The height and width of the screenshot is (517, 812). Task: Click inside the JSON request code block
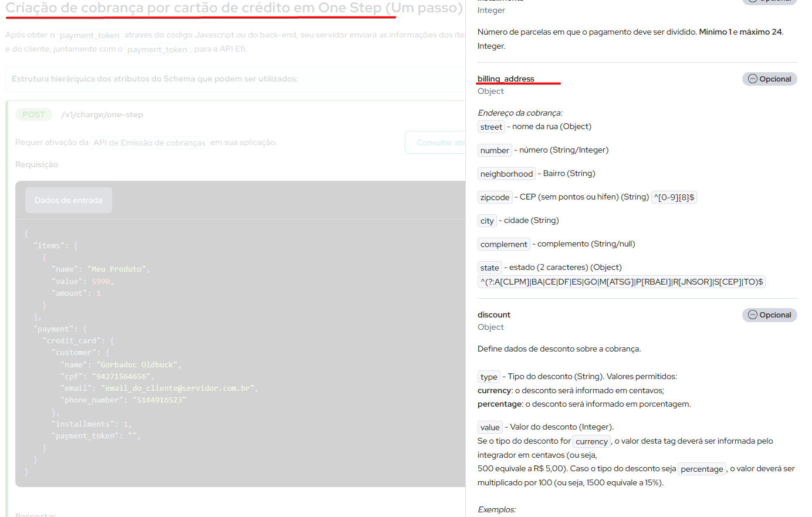tap(235, 352)
